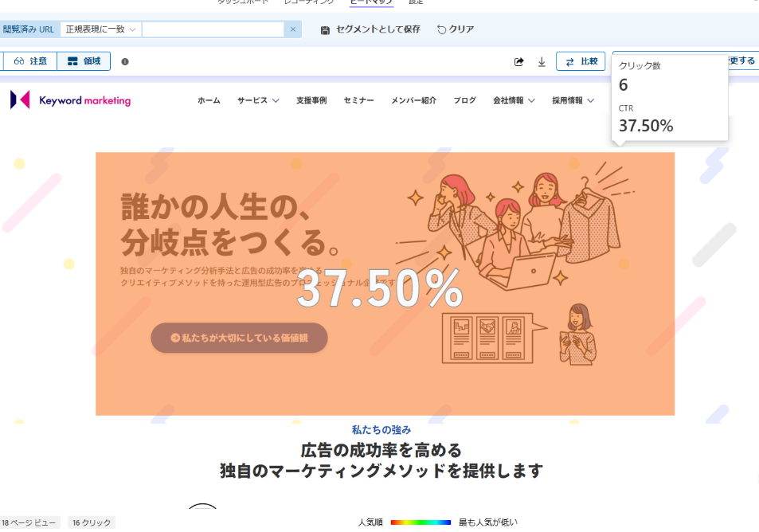Go to メンバー紹介 page

414,100
